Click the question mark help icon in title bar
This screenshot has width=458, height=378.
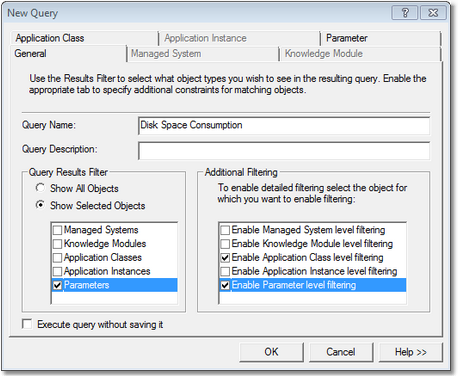[405, 13]
